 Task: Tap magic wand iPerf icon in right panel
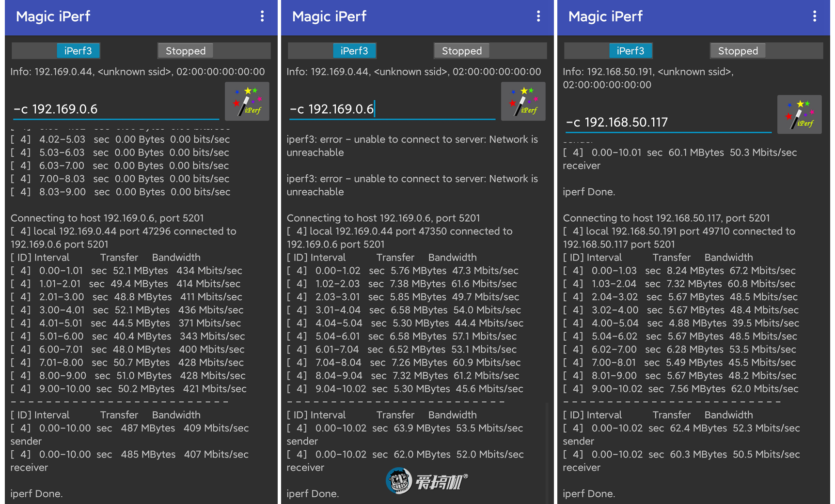pyautogui.click(x=800, y=114)
